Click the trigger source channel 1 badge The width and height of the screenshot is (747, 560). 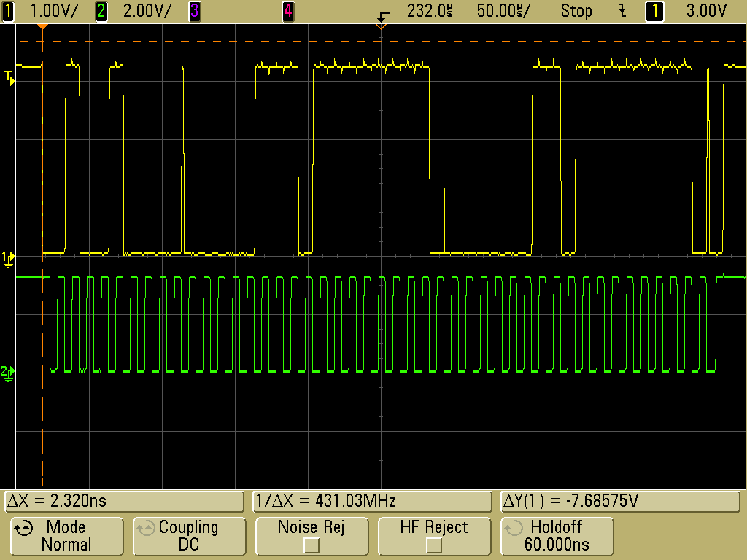coord(654,10)
